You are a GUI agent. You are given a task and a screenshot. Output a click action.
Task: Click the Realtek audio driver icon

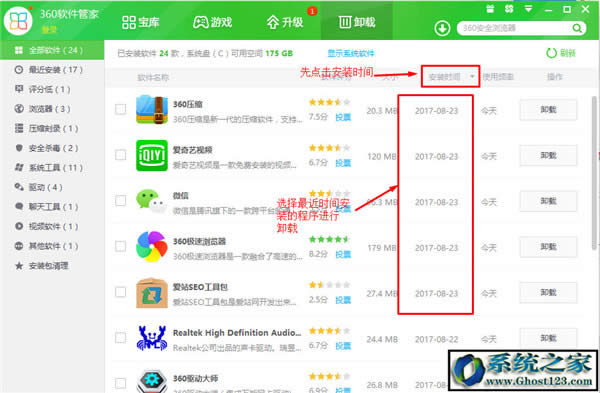[152, 338]
